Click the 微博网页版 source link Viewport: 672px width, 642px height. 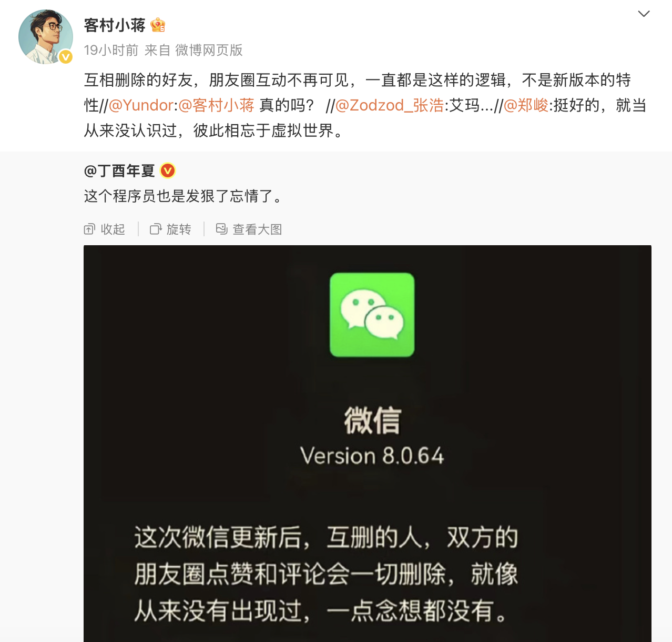[x=209, y=50]
